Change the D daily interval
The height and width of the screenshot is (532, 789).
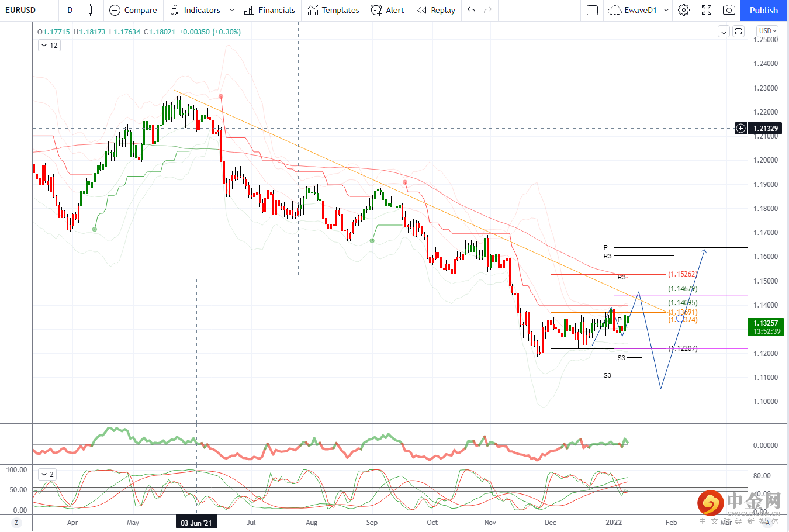pyautogui.click(x=70, y=10)
